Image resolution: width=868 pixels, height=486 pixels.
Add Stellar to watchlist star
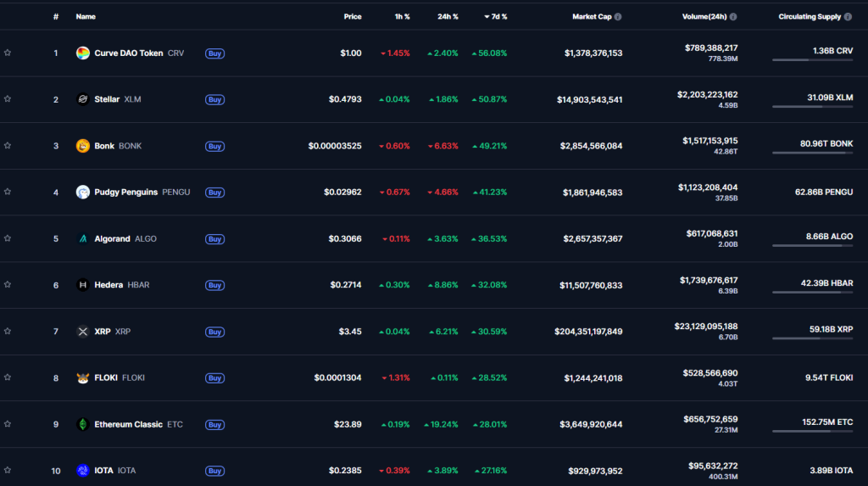pyautogui.click(x=8, y=98)
